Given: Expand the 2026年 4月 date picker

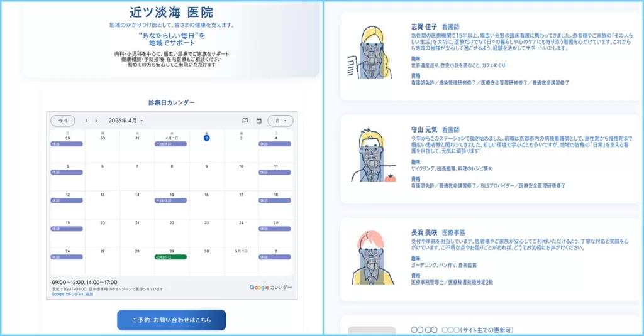Looking at the screenshot, I should point(126,121).
